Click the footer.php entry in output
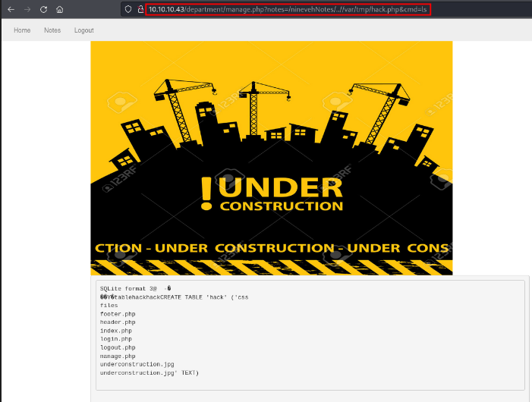The width and height of the screenshot is (532, 402). [117, 314]
